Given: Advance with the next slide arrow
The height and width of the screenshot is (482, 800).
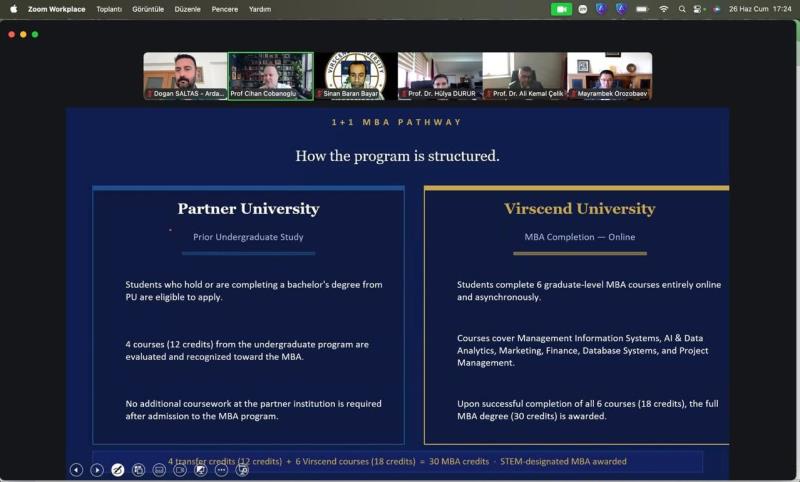Looking at the screenshot, I should (x=97, y=470).
